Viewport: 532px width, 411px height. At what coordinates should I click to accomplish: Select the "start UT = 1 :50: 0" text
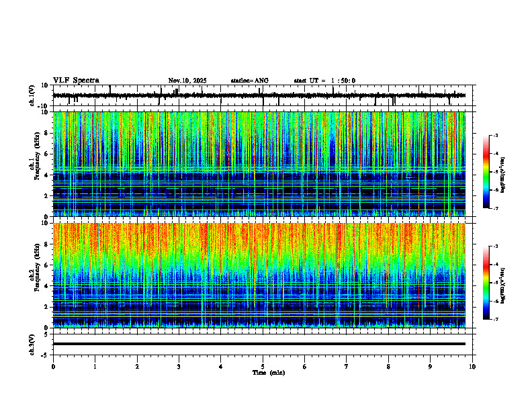point(324,81)
